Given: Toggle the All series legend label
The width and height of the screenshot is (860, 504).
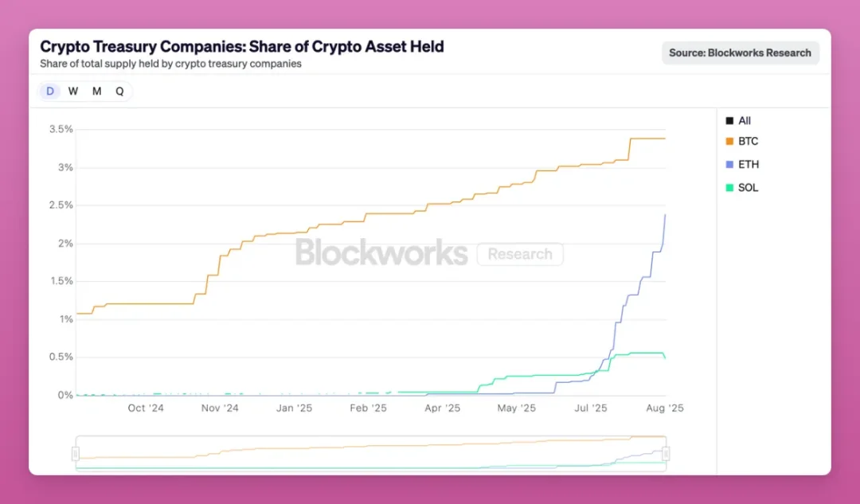Looking at the screenshot, I should pos(745,121).
